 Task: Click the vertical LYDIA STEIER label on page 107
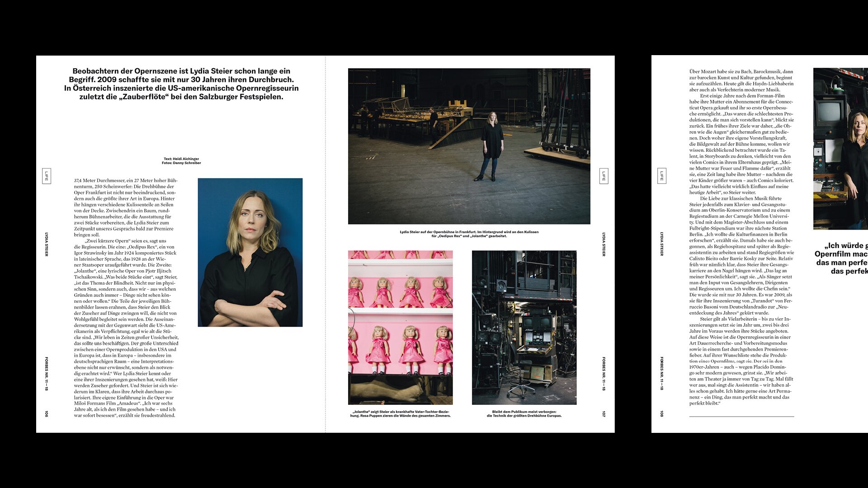coord(604,244)
